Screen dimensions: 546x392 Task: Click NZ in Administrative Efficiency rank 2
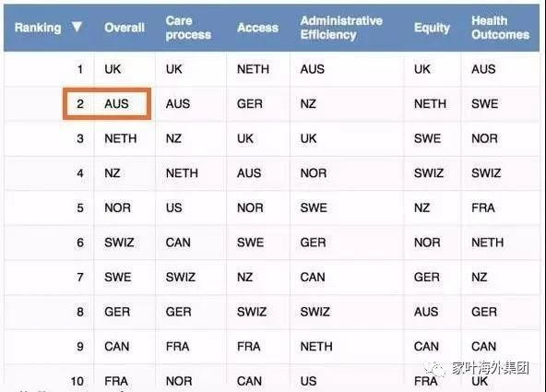pyautogui.click(x=308, y=103)
